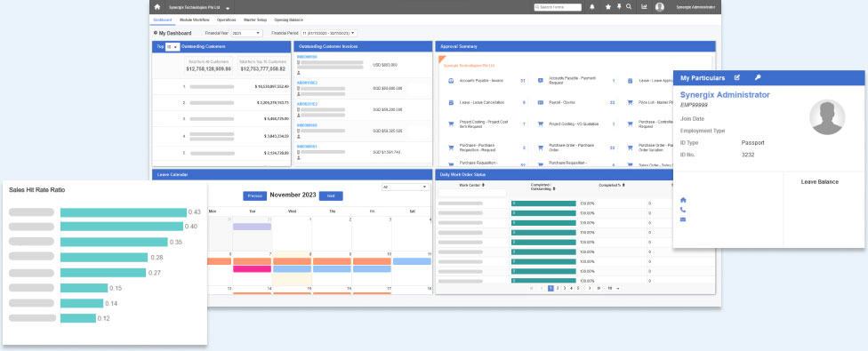The height and width of the screenshot is (351, 868).
Task: Click the ID No. value 3232
Action: (x=747, y=155)
